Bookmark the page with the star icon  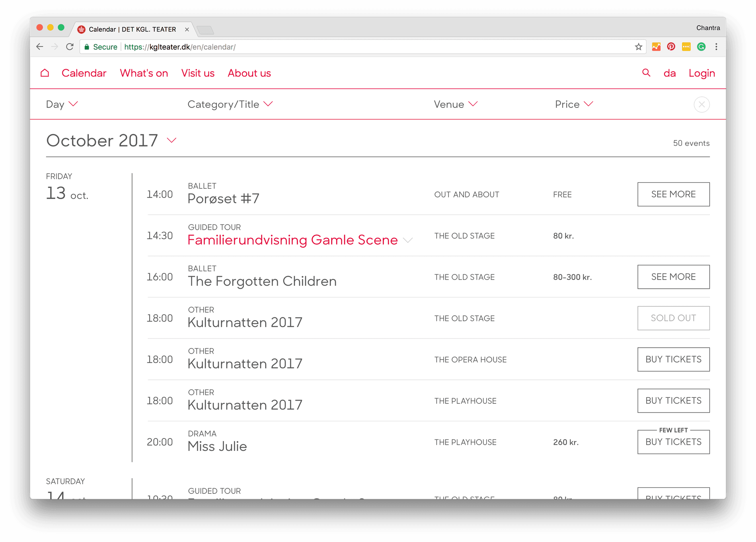coord(637,47)
